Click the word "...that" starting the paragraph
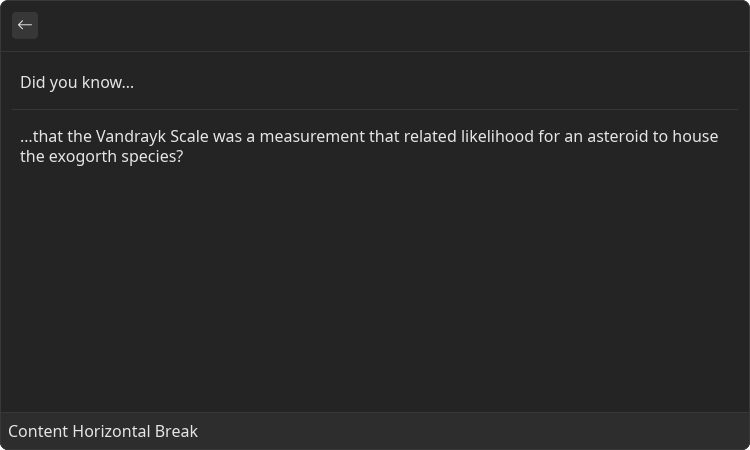 (42, 137)
